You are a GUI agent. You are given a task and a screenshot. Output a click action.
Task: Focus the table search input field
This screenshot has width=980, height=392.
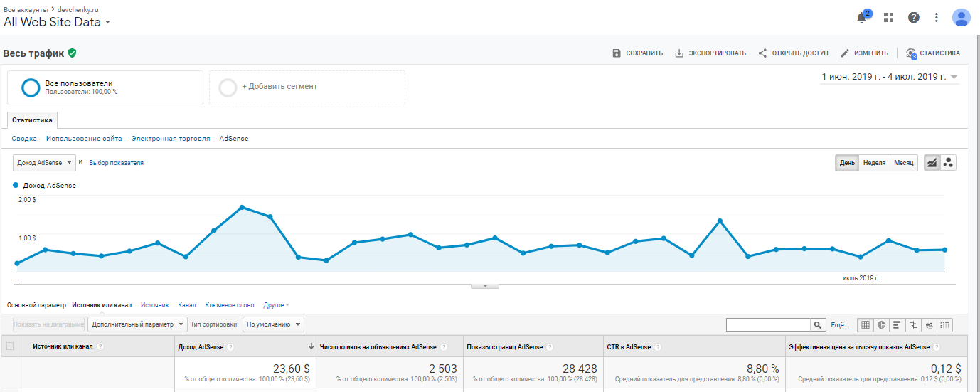pyautogui.click(x=769, y=324)
